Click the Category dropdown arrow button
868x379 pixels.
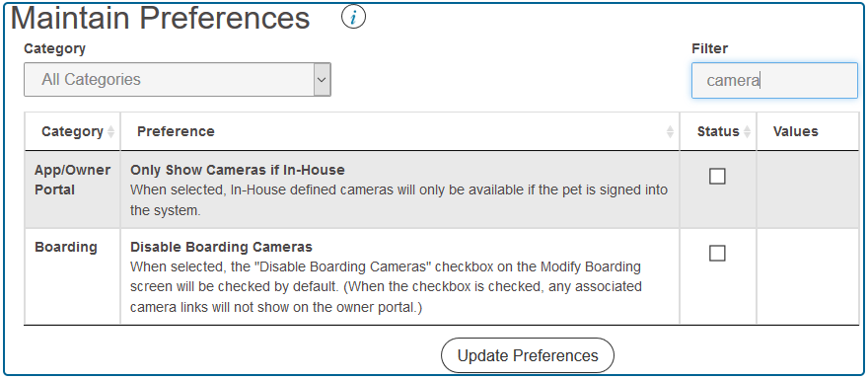pyautogui.click(x=323, y=79)
